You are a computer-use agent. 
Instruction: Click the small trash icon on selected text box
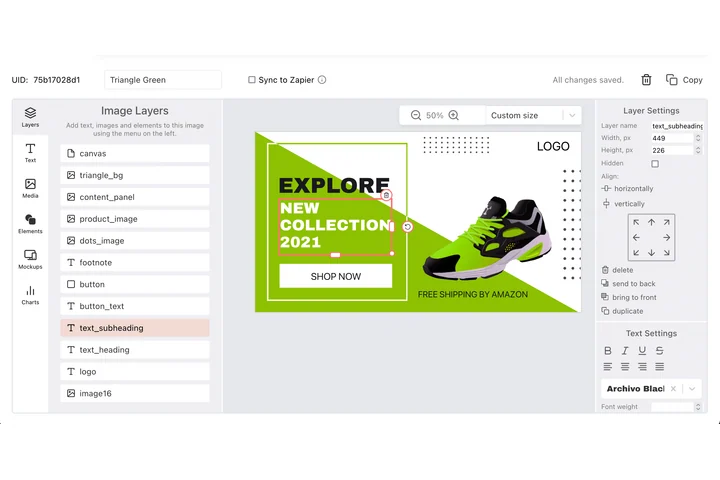[387, 195]
